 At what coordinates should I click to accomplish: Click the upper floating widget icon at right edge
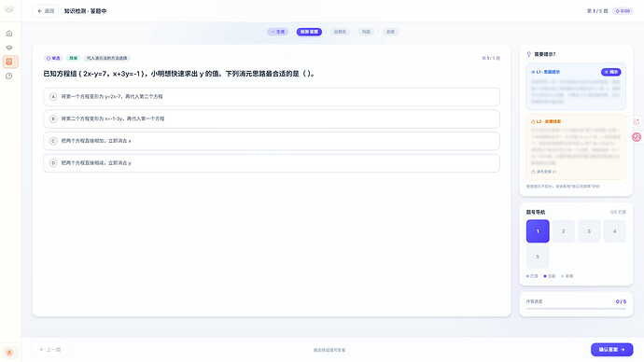point(637,122)
